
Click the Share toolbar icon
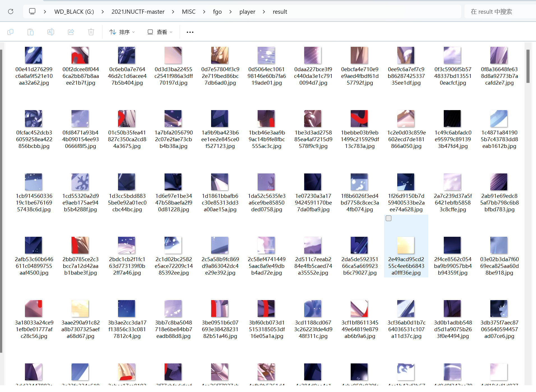tap(71, 32)
